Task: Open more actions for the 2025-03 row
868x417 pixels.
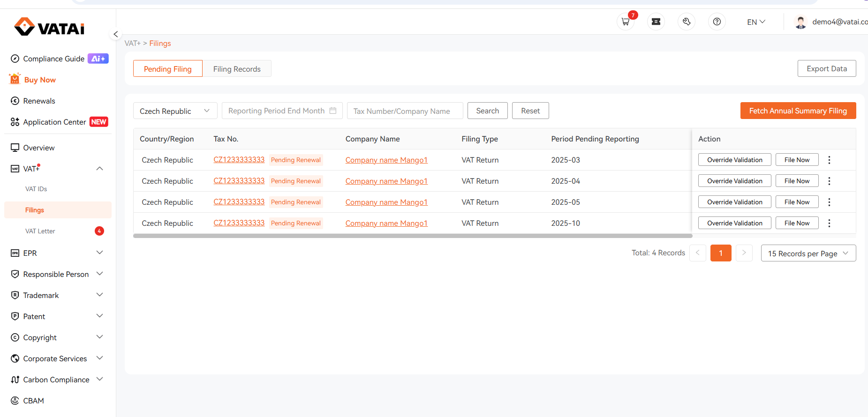Action: point(829,160)
